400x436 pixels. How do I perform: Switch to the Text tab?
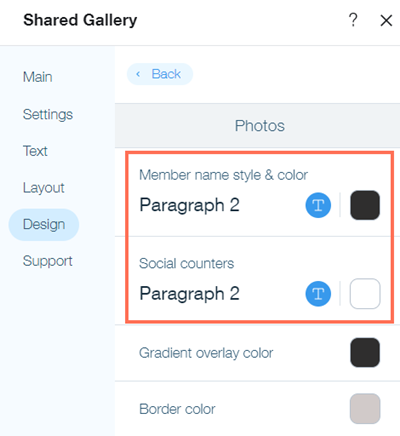click(35, 151)
